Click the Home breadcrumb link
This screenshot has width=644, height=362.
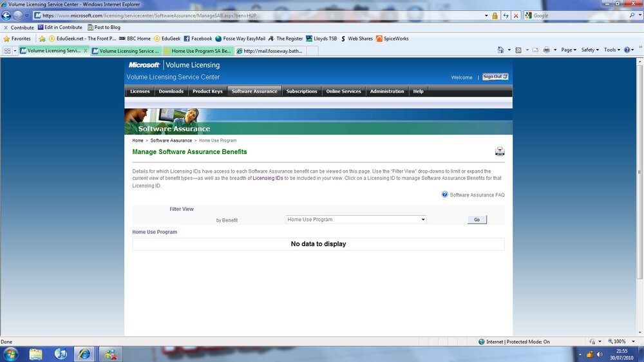(x=138, y=140)
